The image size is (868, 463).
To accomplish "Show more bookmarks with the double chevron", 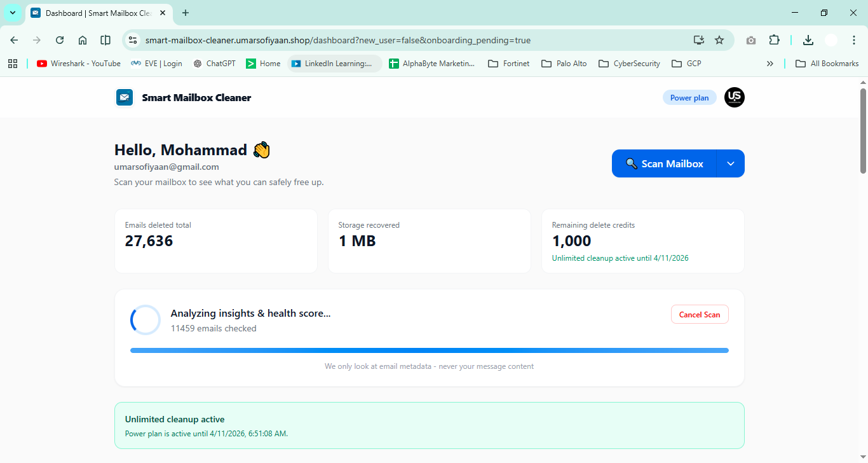I will 770,64.
